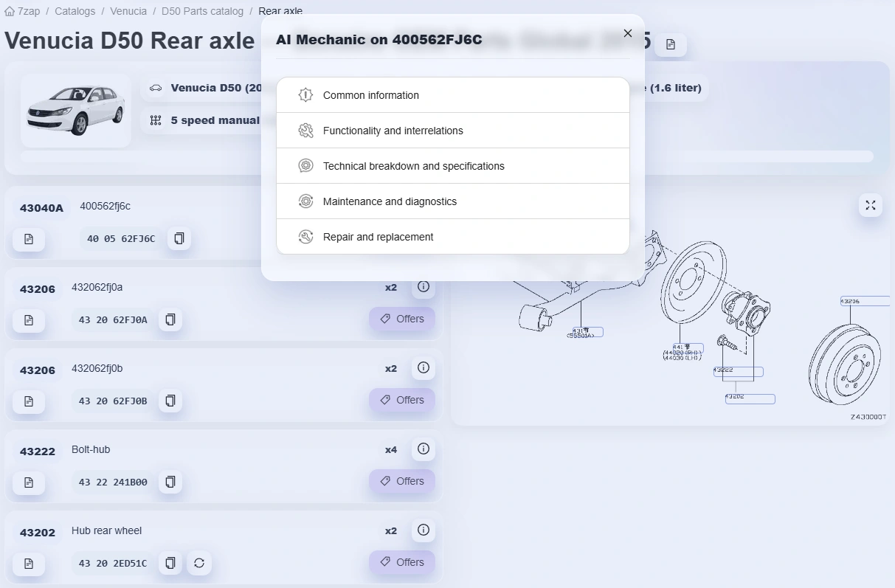Expand the diagram to fullscreen
Viewport: 895px width, 588px height.
coord(871,205)
